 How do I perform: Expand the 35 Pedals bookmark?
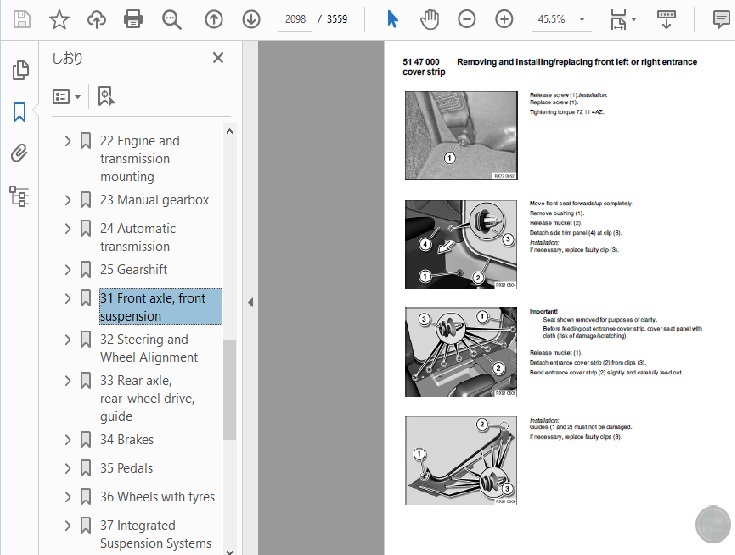point(68,468)
